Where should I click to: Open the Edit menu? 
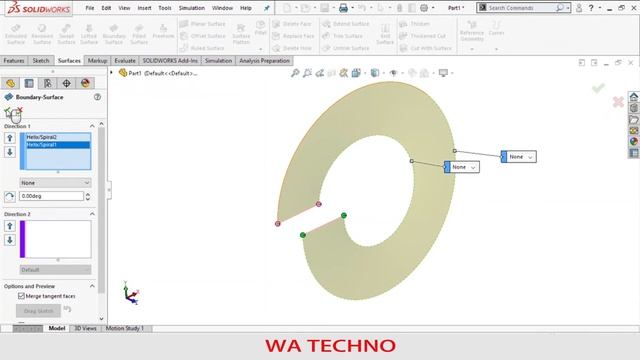tap(106, 8)
